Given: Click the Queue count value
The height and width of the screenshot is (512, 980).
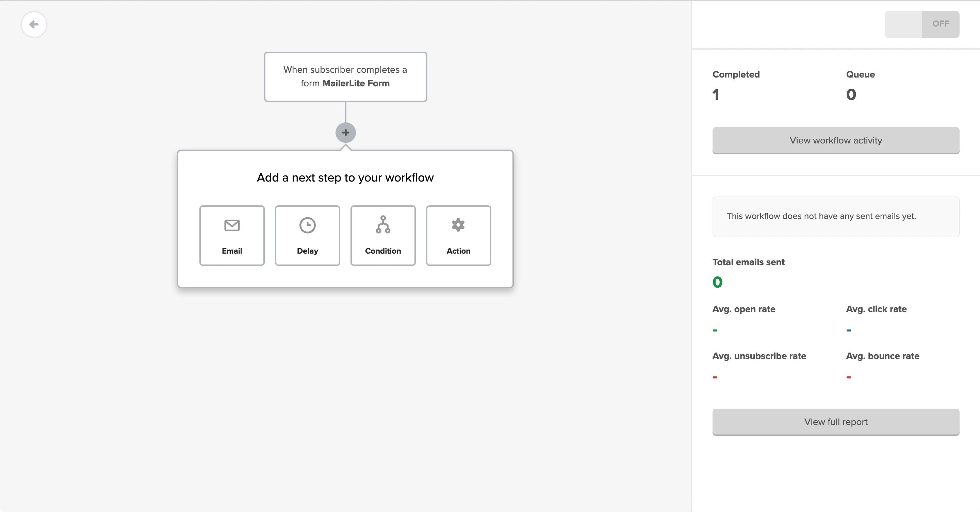Looking at the screenshot, I should [851, 94].
